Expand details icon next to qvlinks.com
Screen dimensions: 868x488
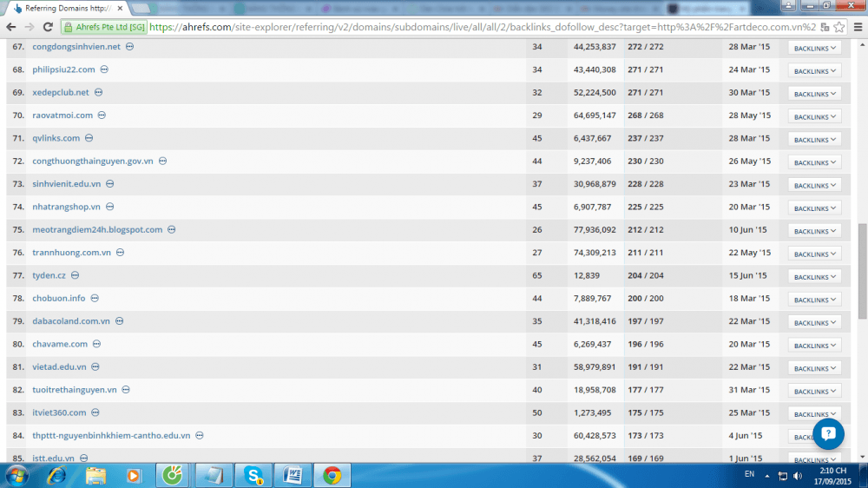(89, 138)
